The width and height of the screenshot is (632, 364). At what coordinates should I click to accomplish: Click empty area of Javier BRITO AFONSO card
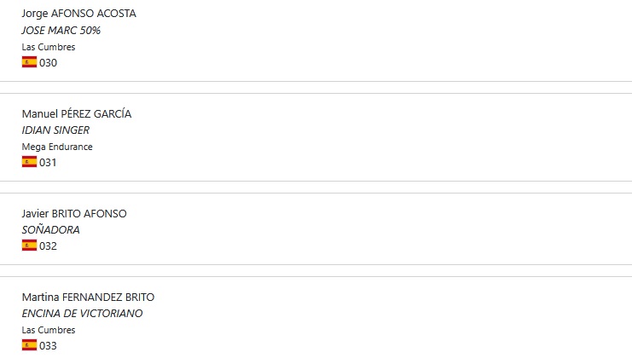tap(362, 228)
